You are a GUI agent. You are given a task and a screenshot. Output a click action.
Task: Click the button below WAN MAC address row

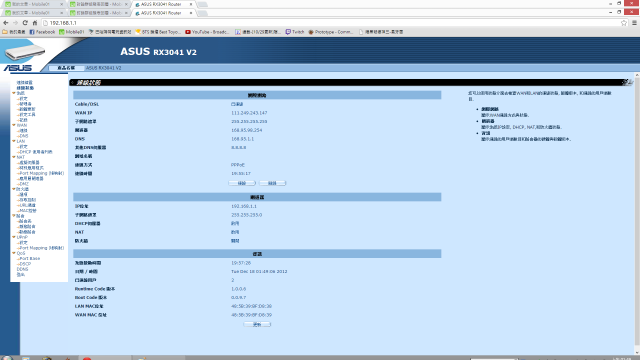pos(257,324)
